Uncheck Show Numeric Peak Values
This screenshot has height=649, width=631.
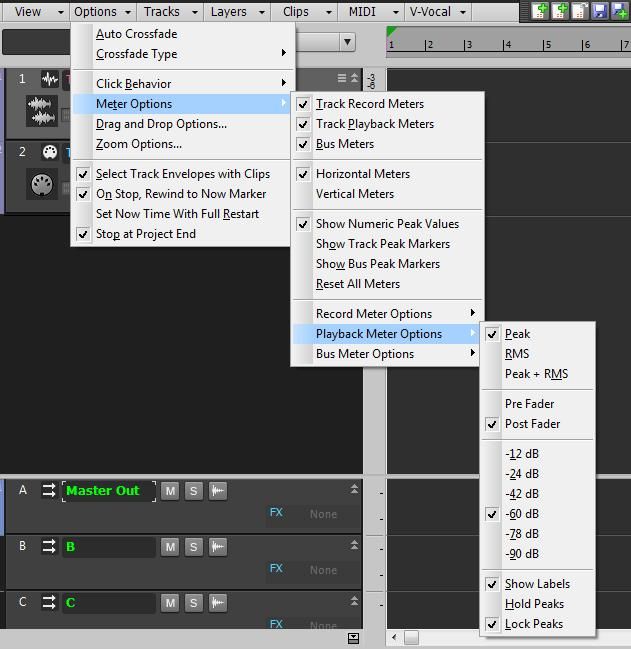coord(387,224)
